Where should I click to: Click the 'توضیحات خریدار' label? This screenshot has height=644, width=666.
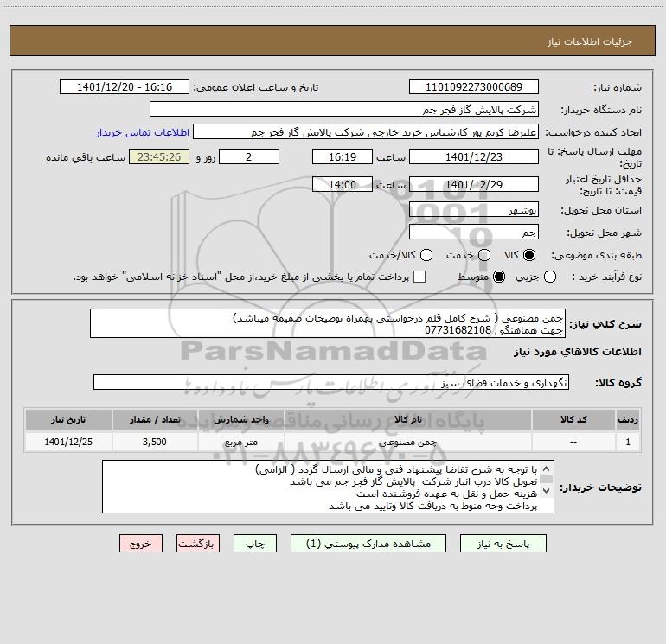point(600,488)
